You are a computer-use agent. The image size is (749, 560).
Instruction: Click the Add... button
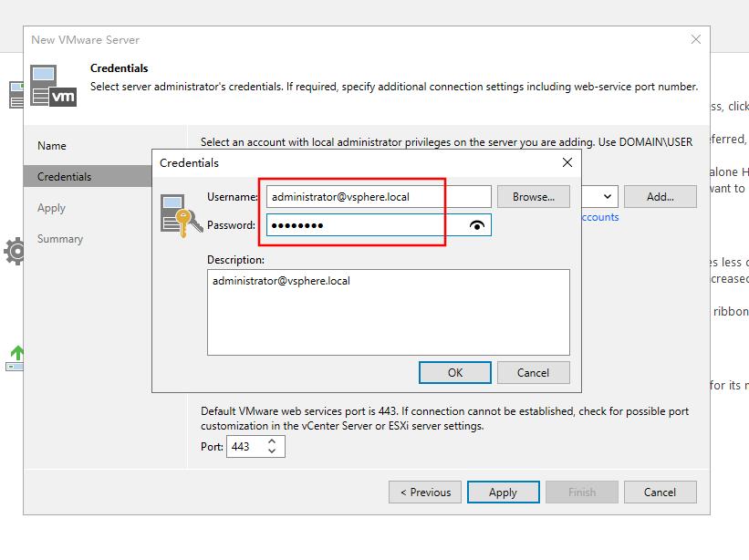661,197
